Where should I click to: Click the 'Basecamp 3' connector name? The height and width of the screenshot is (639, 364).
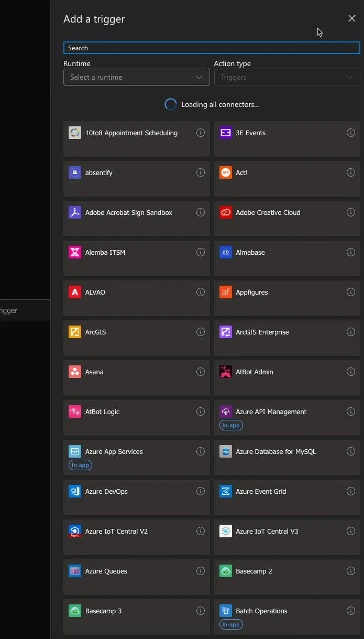(104, 611)
